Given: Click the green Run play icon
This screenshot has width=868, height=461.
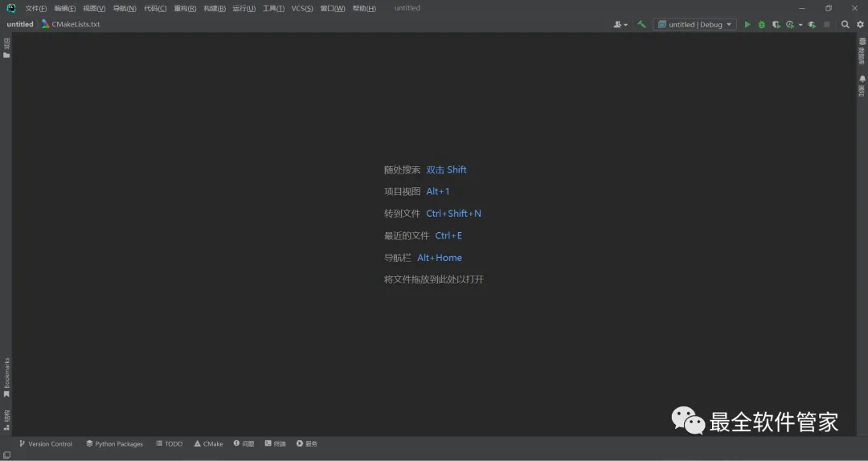Looking at the screenshot, I should 747,24.
